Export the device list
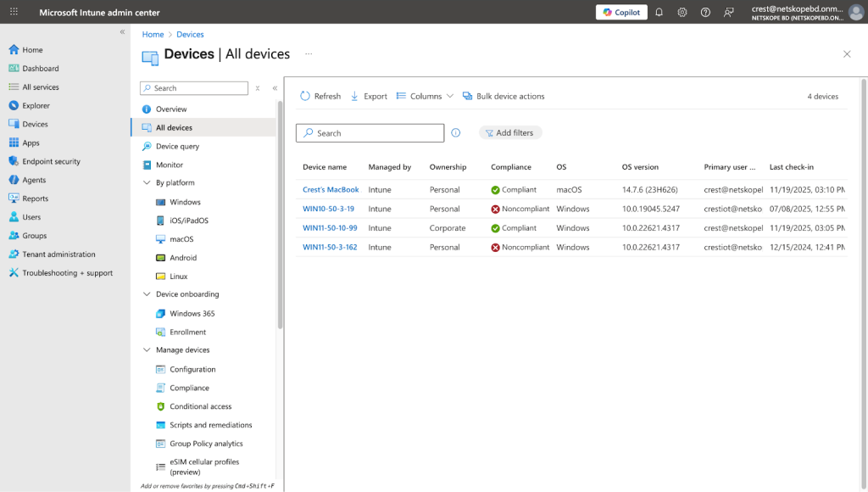 [369, 96]
